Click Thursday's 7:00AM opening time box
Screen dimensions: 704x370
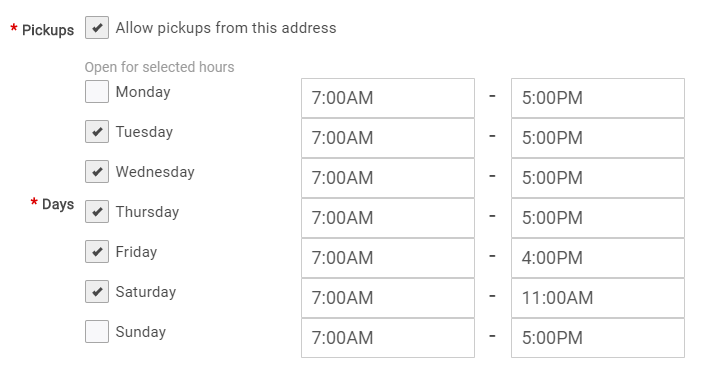pyautogui.click(x=388, y=218)
